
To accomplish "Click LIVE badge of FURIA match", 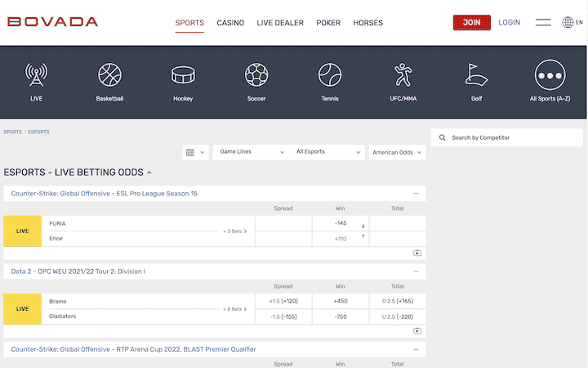I will pyautogui.click(x=23, y=231).
